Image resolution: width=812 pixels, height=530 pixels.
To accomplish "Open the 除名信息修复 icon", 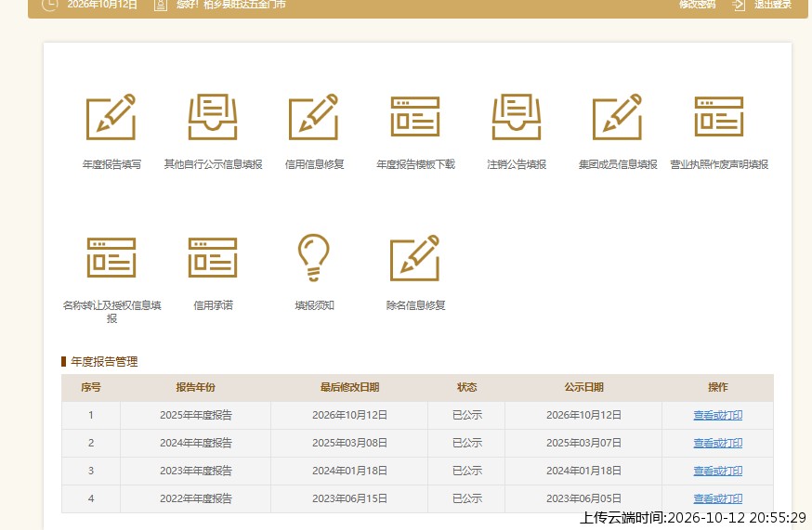I will [415, 258].
